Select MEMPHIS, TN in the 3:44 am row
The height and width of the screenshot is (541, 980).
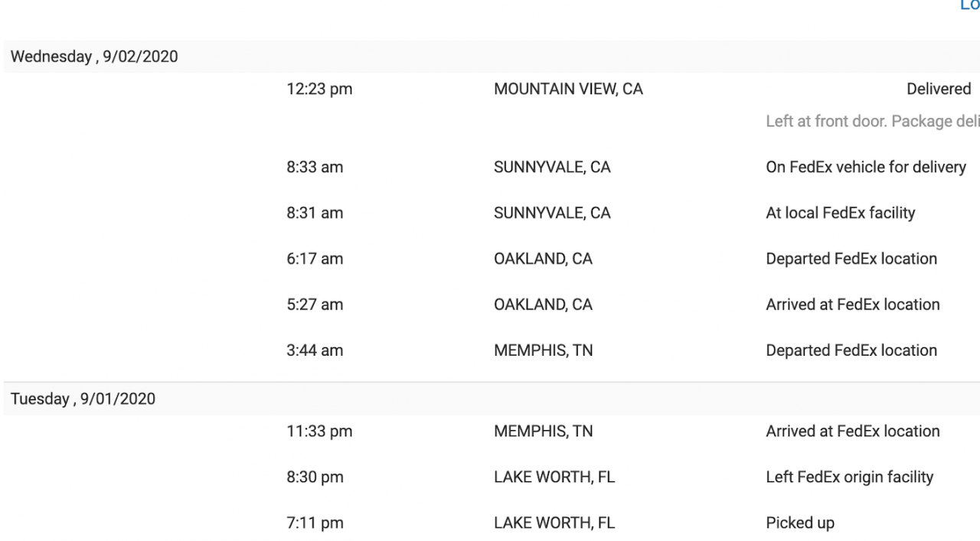[544, 350]
